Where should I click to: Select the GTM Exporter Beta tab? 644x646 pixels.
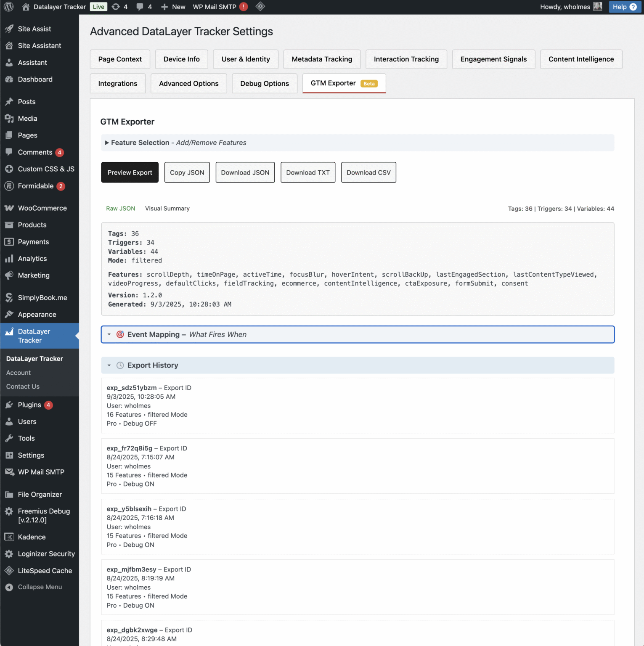coord(344,83)
